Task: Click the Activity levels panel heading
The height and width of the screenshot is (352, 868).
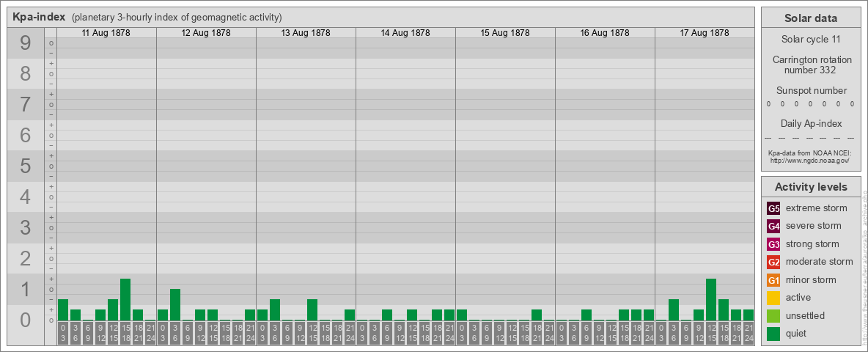Action: [811, 187]
